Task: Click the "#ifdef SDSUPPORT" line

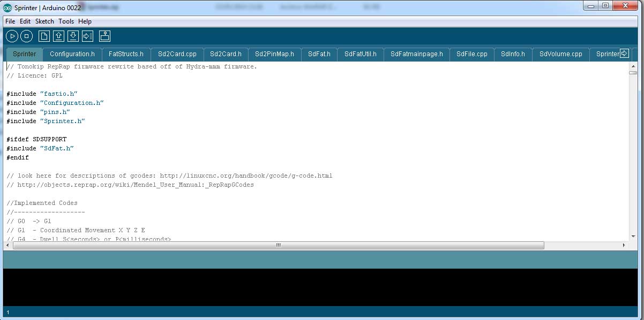Action: click(x=36, y=139)
